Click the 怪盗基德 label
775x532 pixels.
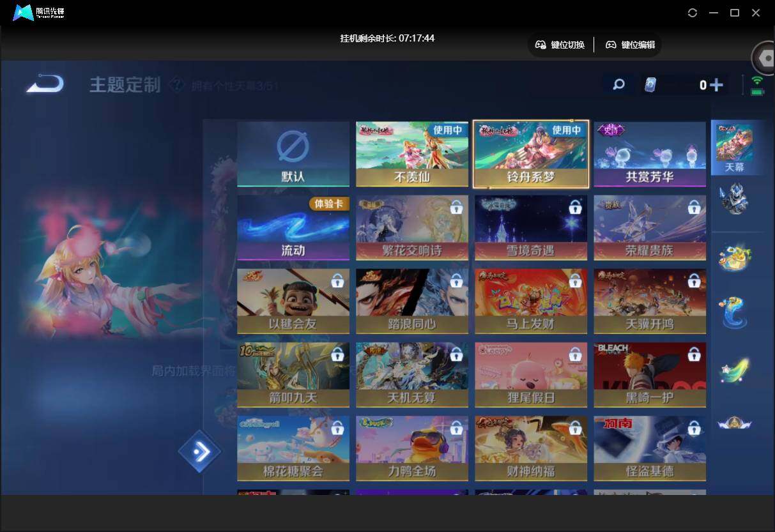pos(650,472)
